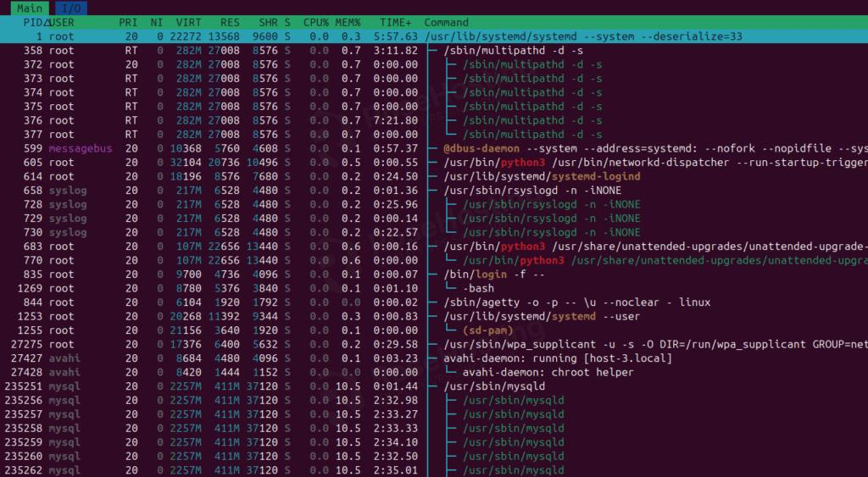Select the /sbin/agetty process row
868x477 pixels.
[434, 302]
